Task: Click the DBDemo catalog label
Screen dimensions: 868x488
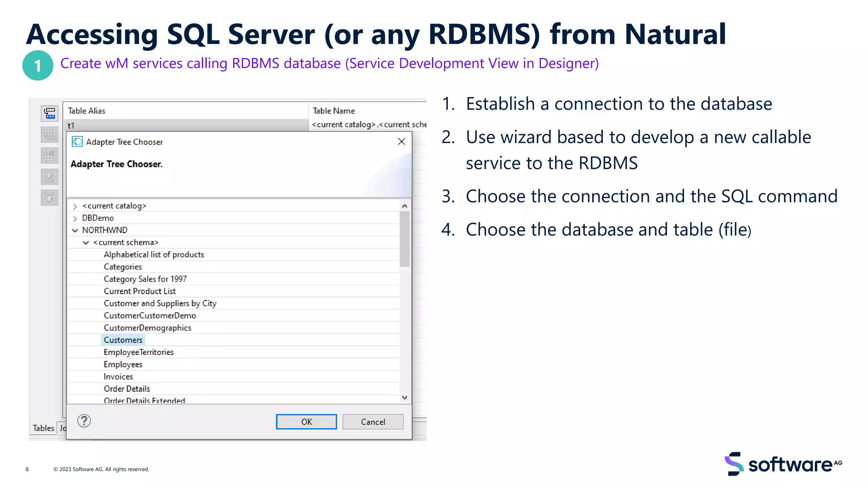Action: point(98,218)
